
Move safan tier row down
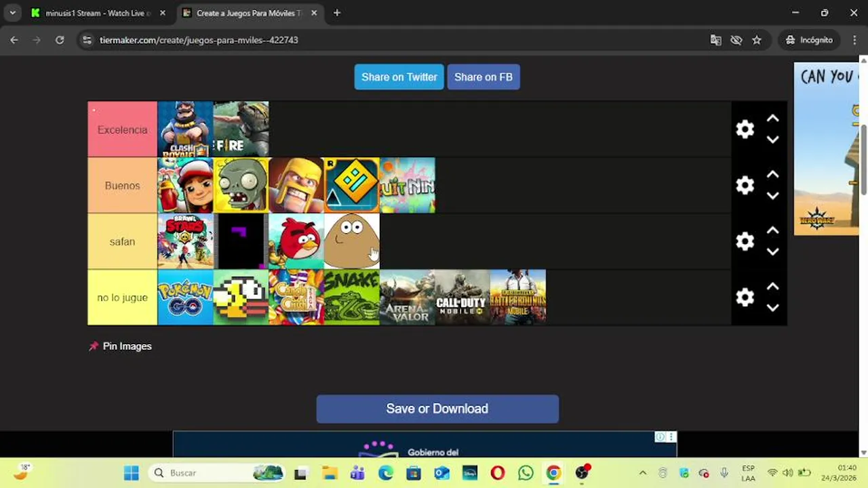(x=772, y=251)
